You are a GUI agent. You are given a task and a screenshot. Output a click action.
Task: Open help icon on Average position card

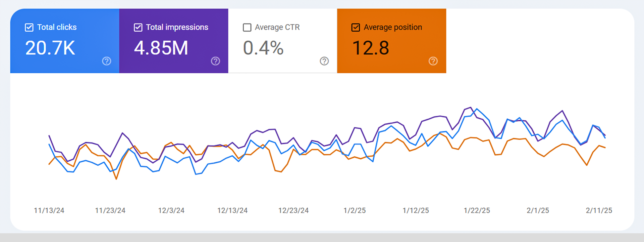point(433,61)
